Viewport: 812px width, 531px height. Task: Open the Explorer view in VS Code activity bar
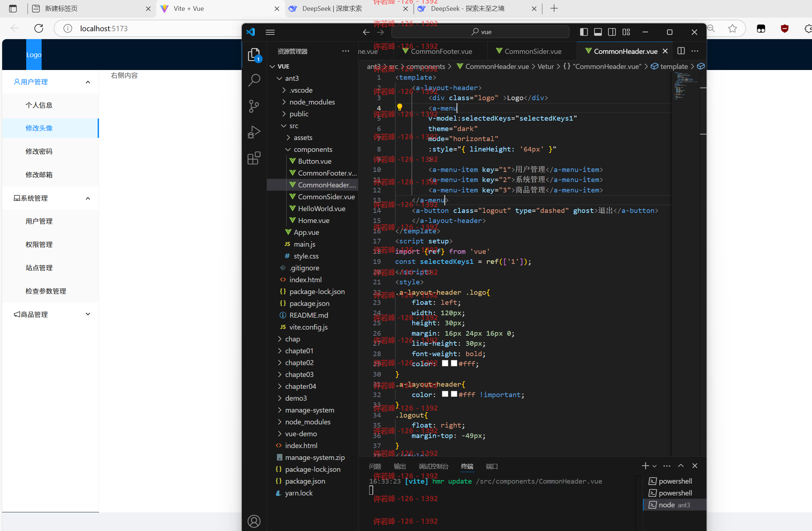click(x=254, y=55)
